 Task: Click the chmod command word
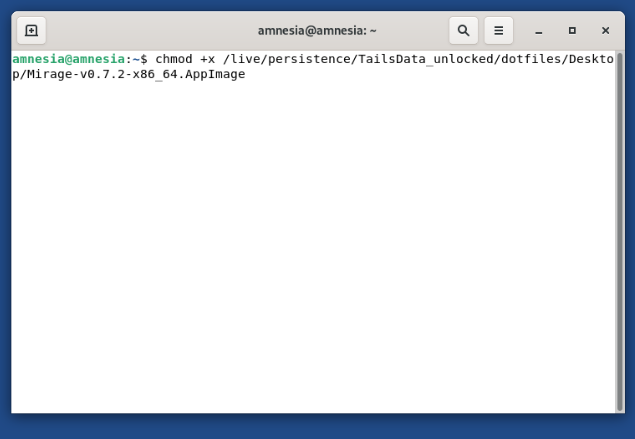174,59
